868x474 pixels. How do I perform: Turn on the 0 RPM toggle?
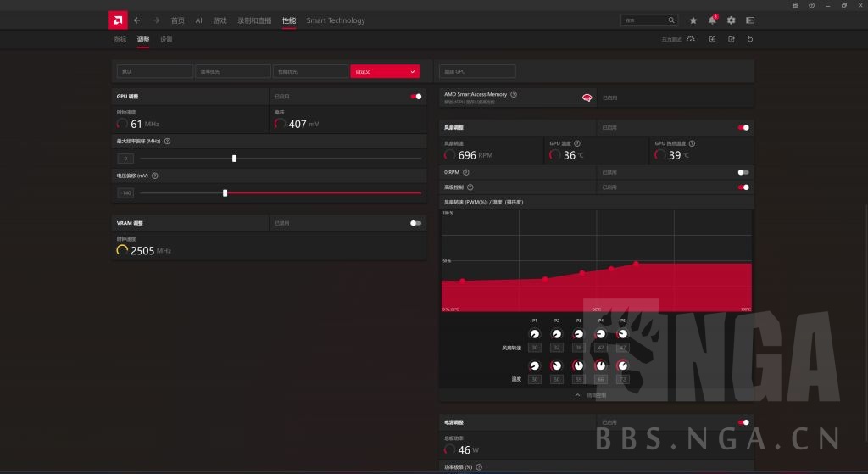pyautogui.click(x=743, y=172)
